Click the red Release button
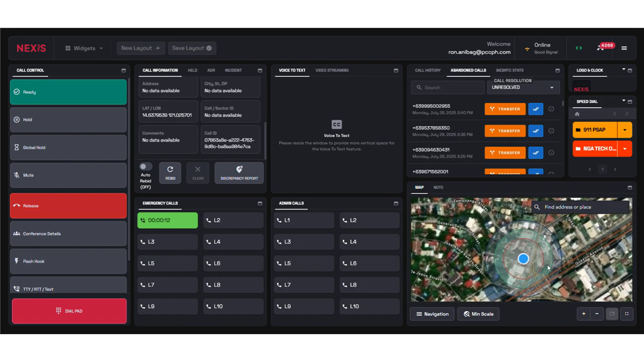Viewport: 644px width, 362px height. click(68, 206)
